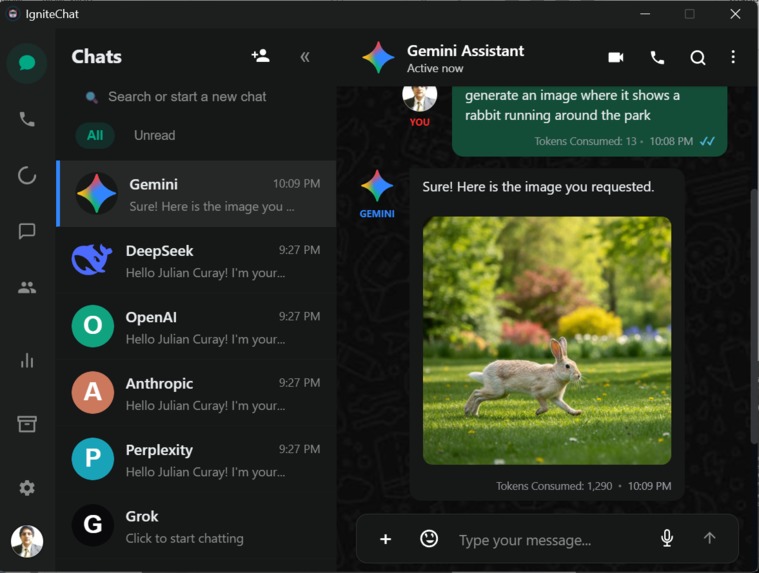Open the Grok chat to start chatting
Viewport: 759px width, 573px height.
click(197, 526)
